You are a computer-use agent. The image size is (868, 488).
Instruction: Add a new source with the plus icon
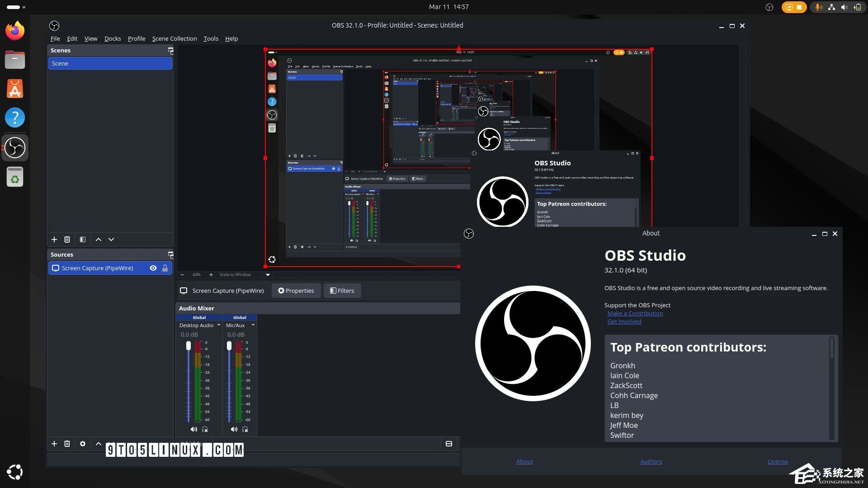coord(54,444)
